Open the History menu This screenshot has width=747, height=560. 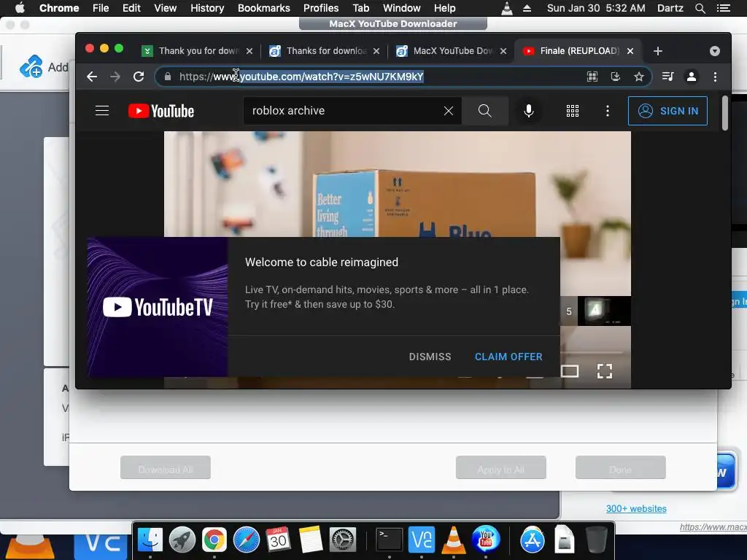[207, 8]
